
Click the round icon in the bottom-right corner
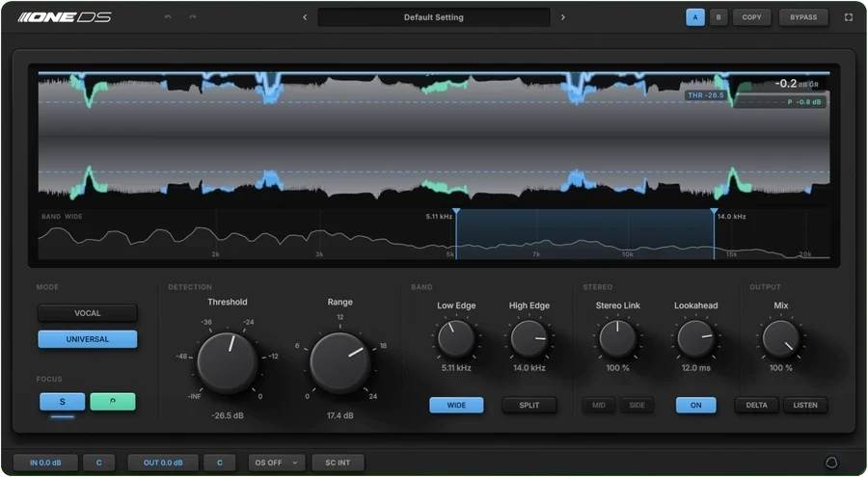click(x=831, y=462)
